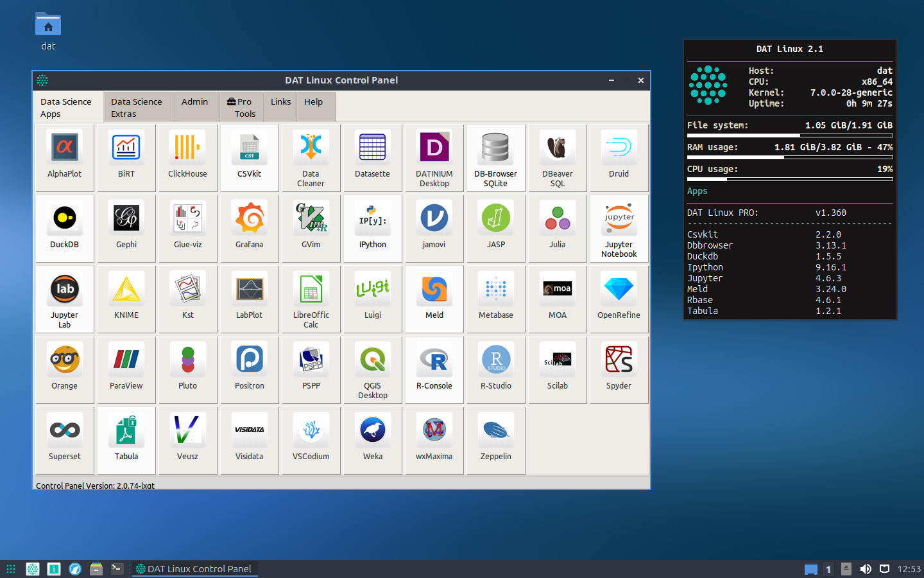Launch Zeppelin notebook

496,441
